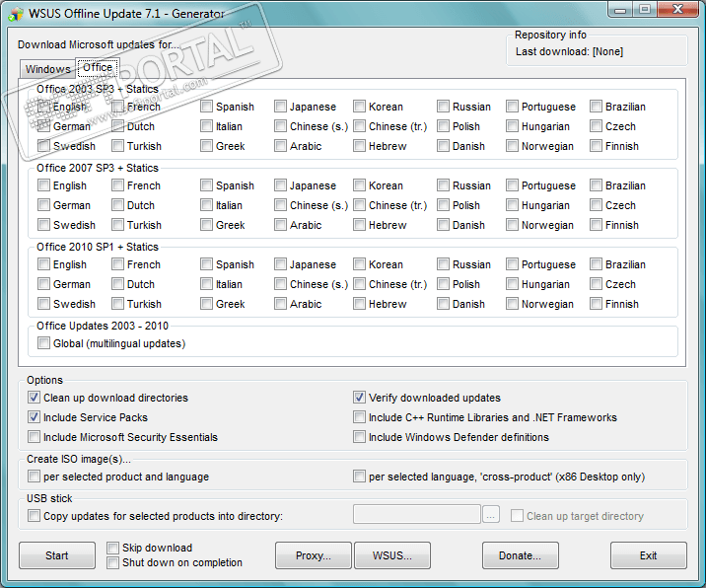Check Japanese under Office 2003 SP3
The width and height of the screenshot is (706, 588).
[280, 107]
